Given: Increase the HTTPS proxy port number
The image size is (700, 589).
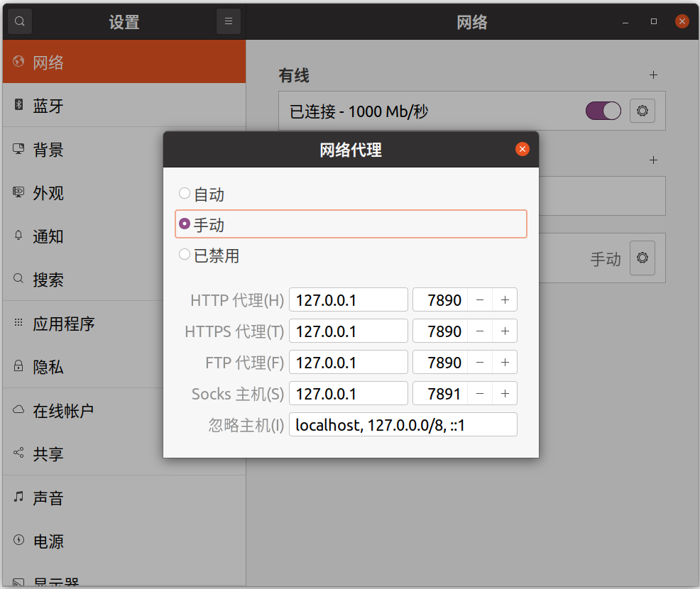Looking at the screenshot, I should click(505, 331).
